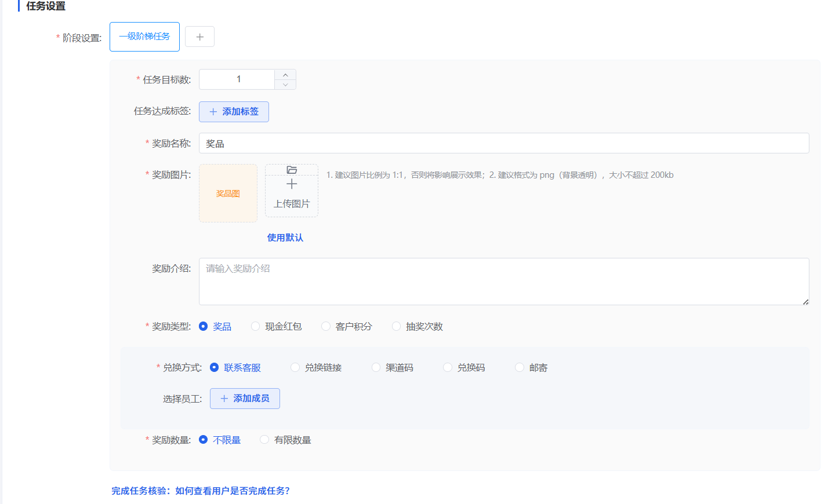Select the 奖品图 preview thumbnail
Screen dimensions: 835x504
tap(228, 193)
